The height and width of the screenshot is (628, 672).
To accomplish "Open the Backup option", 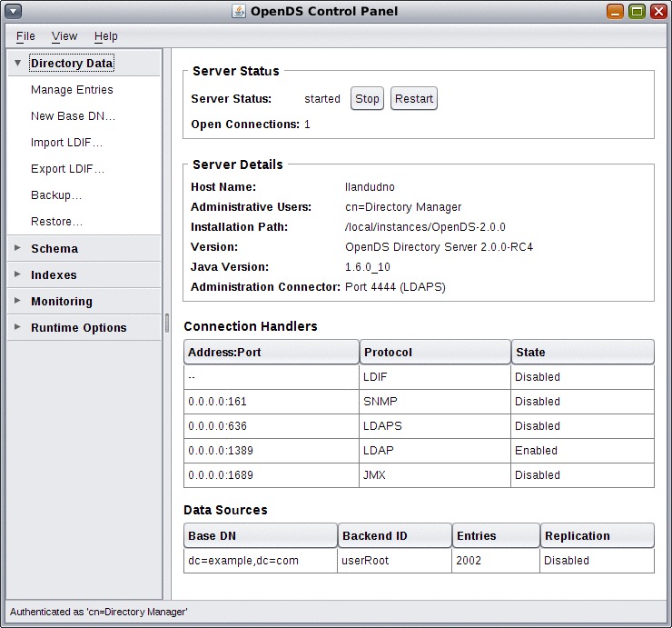I will click(56, 195).
